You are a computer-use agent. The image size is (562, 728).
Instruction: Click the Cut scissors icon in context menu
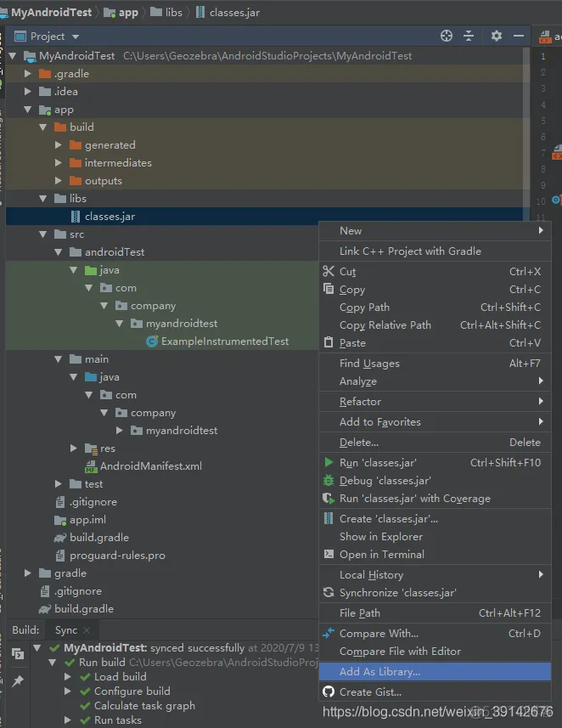328,271
